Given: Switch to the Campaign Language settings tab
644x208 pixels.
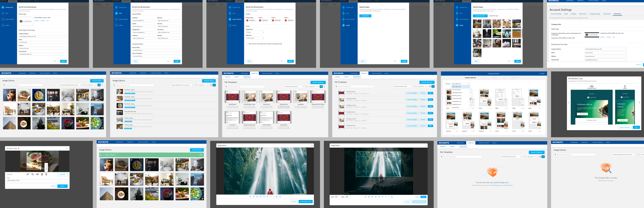Looking at the screenshot, I should 595,14.
